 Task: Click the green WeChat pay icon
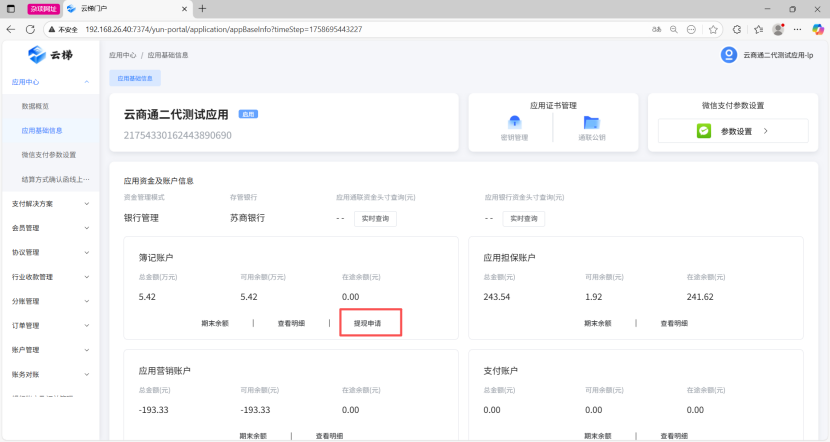click(704, 131)
